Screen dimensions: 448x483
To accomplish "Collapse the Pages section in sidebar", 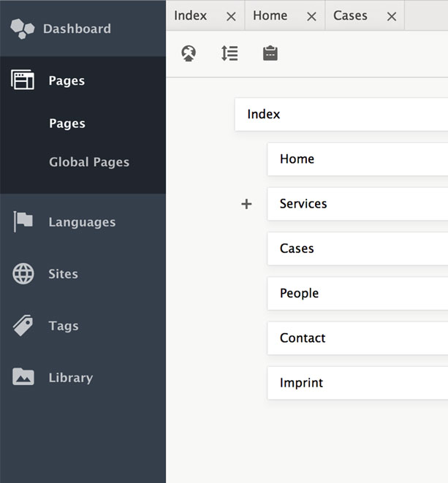I will tap(66, 80).
